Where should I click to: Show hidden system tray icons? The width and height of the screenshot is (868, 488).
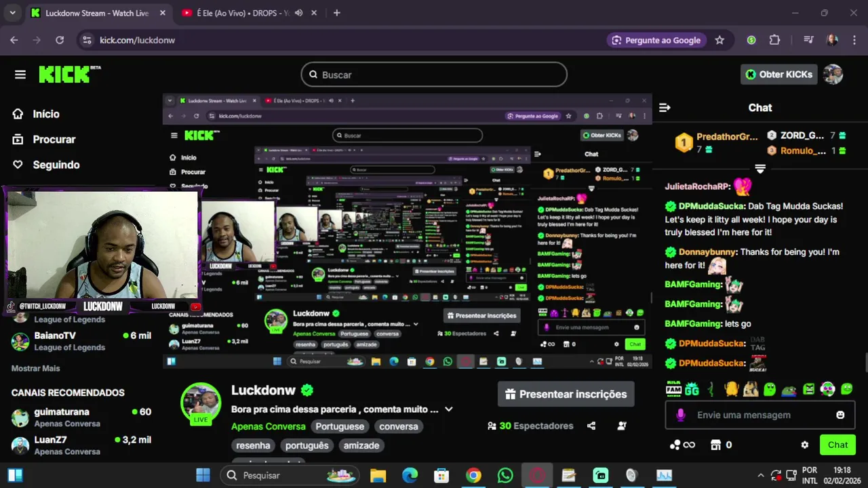[760, 475]
